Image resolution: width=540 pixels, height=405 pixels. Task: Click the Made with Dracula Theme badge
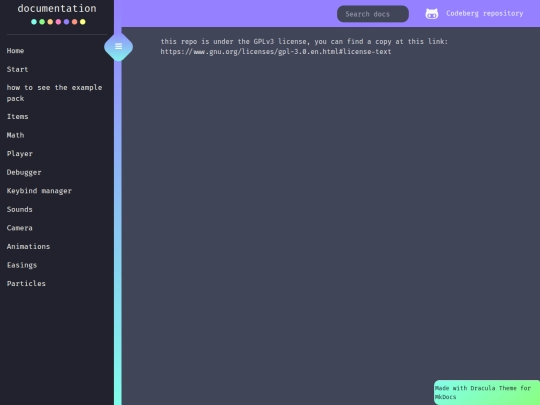click(487, 392)
